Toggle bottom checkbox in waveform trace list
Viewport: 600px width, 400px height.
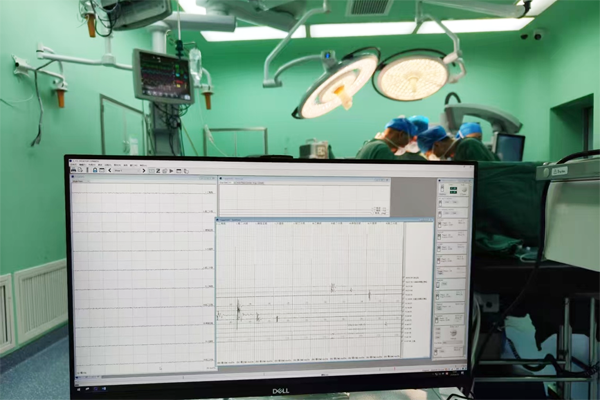point(402,341)
